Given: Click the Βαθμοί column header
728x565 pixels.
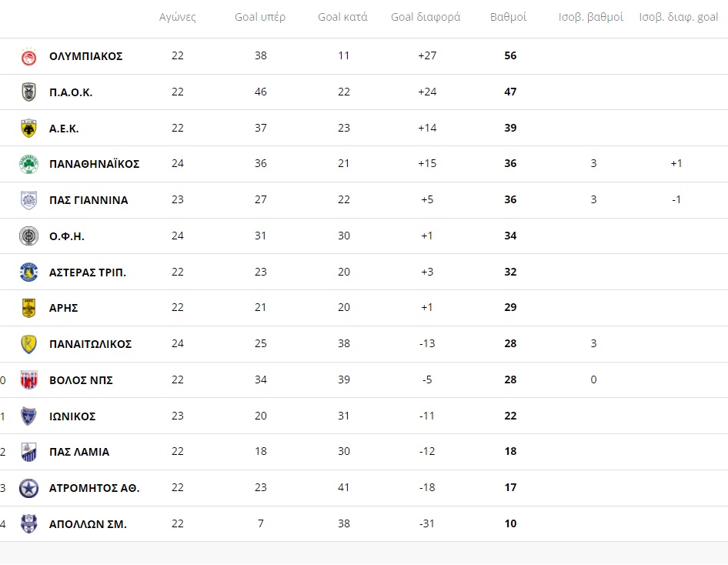Looking at the screenshot, I should (509, 17).
